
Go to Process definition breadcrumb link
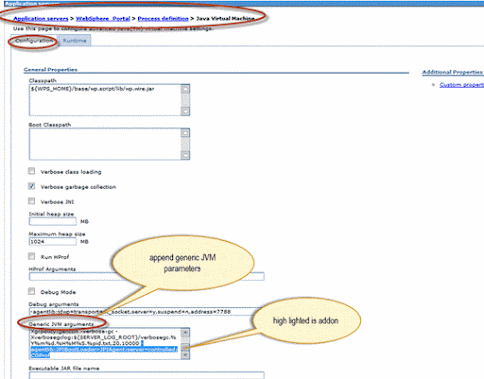(163, 19)
